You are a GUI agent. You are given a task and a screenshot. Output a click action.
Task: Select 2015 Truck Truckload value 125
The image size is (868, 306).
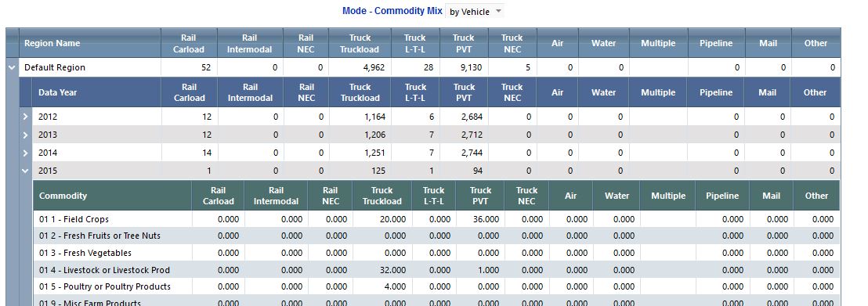click(360, 171)
